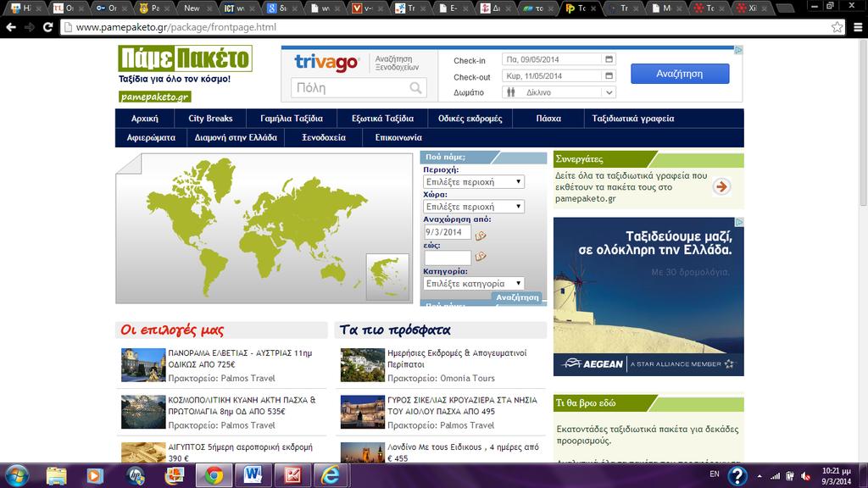The image size is (868, 488).
Task: Launch Windows Media Player from taskbar
Action: pyautogui.click(x=95, y=476)
